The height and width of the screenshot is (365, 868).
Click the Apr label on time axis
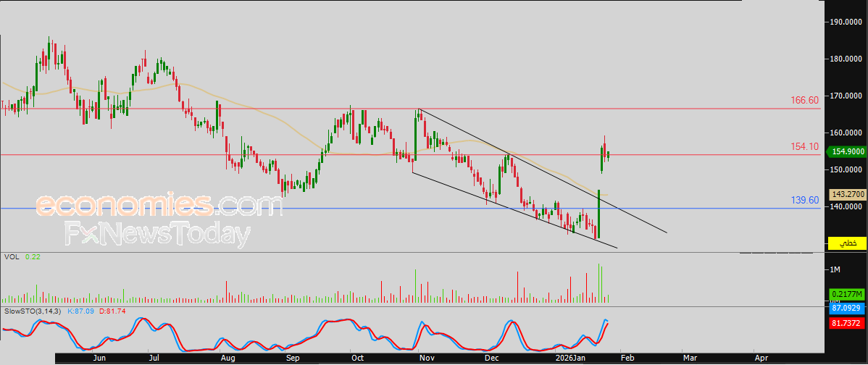coord(761,358)
